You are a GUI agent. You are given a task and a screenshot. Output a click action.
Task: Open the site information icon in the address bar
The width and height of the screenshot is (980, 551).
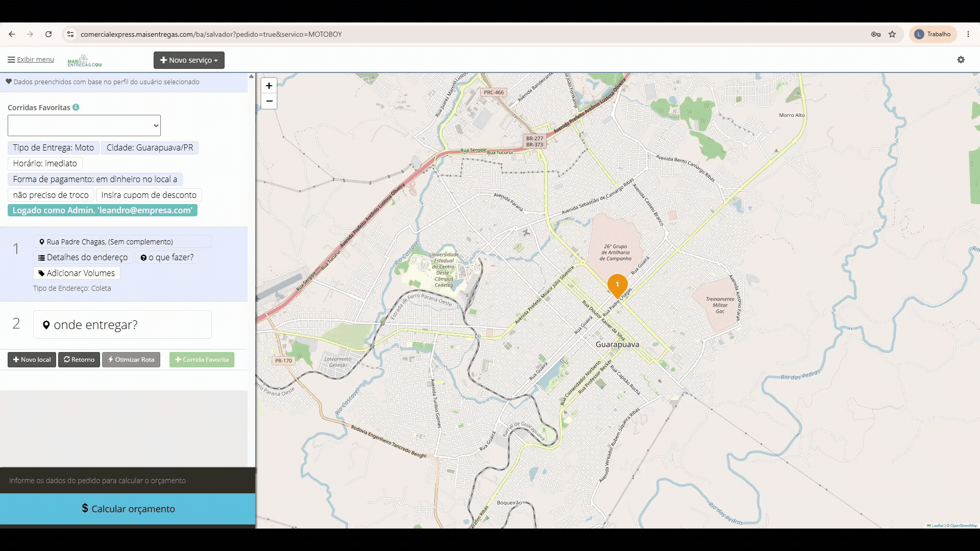[x=70, y=34]
